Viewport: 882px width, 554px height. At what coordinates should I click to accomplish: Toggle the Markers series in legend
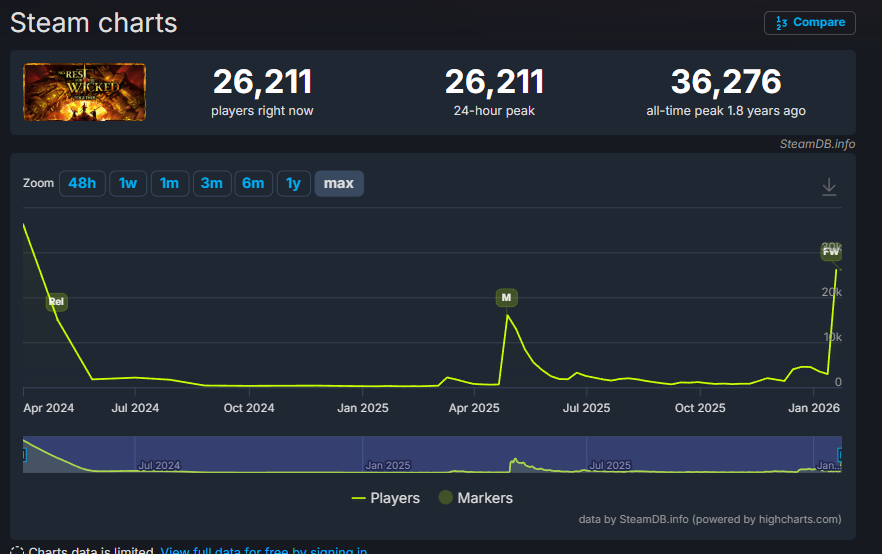click(x=476, y=498)
